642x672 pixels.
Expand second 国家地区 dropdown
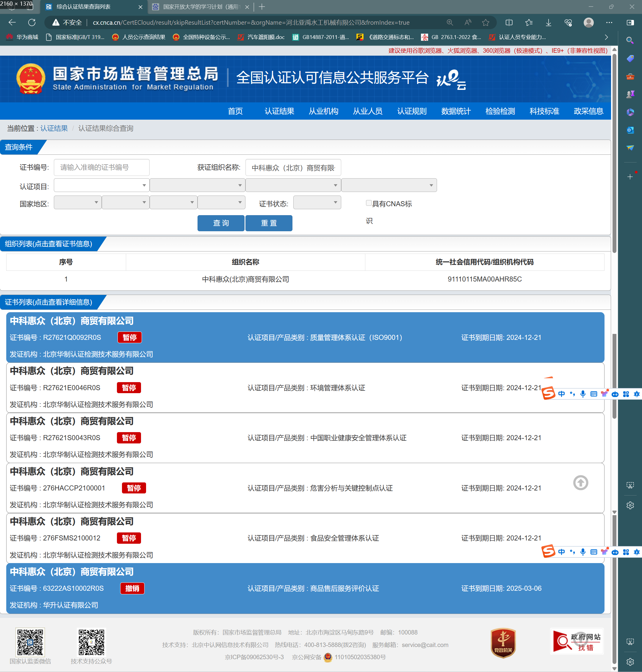pos(126,202)
